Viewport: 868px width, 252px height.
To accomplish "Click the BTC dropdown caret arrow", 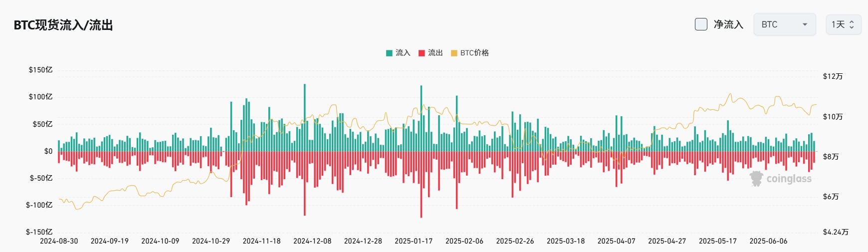I will 805,24.
